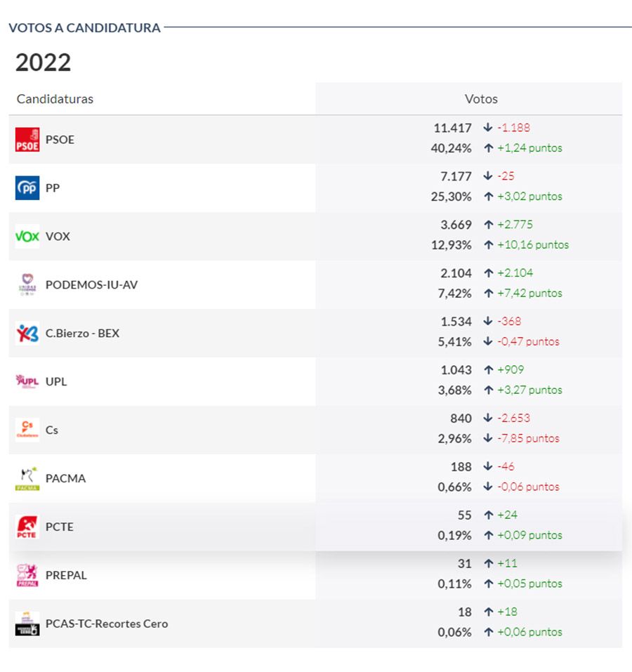Click the Candidaturas column header
This screenshot has width=632, height=672.
pyautogui.click(x=55, y=99)
